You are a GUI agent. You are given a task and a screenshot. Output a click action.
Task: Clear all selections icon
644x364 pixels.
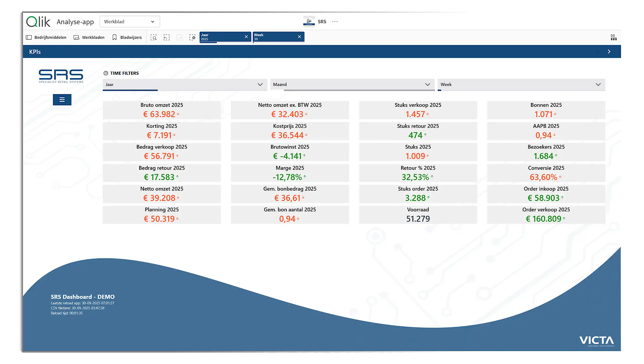point(192,38)
